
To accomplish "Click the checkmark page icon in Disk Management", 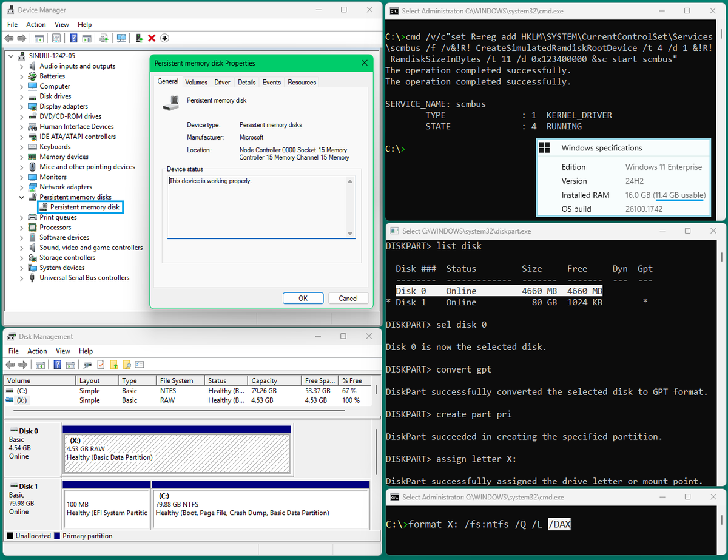I will [x=101, y=365].
